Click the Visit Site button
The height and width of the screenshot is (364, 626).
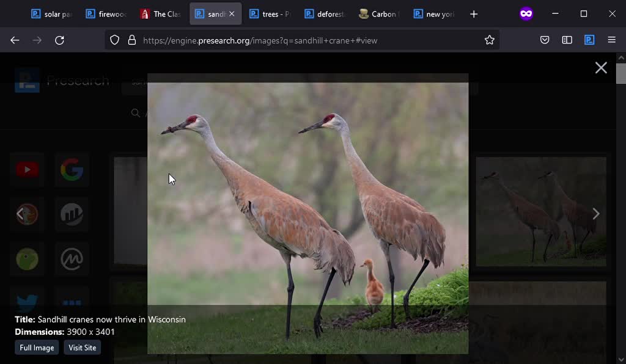(x=83, y=348)
